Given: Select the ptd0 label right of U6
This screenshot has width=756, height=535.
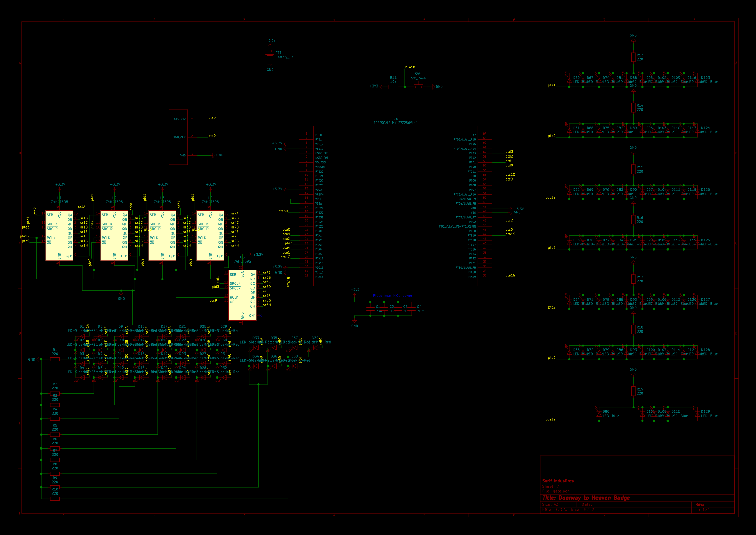Looking at the screenshot, I should 509,165.
